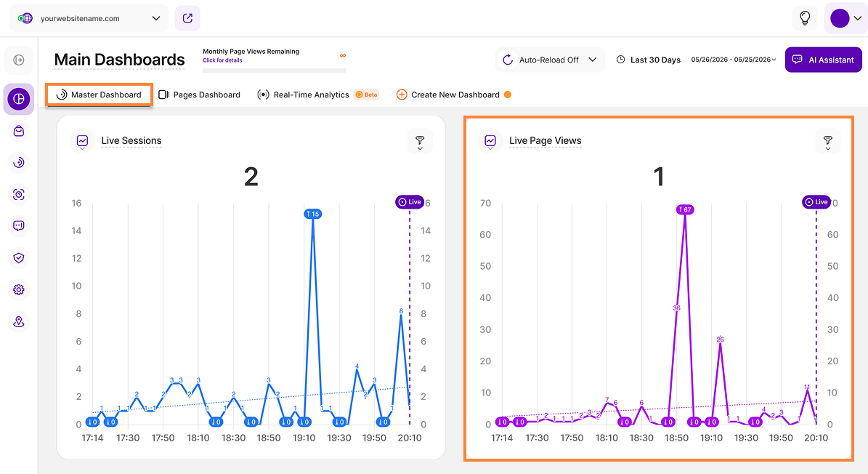
Task: Open the settings gear sidebar icon
Action: tap(19, 289)
